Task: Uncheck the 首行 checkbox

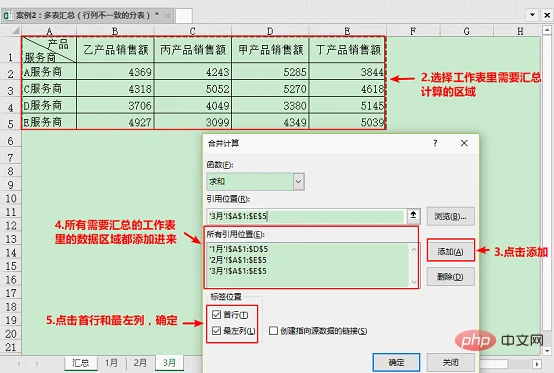Action: click(216, 314)
